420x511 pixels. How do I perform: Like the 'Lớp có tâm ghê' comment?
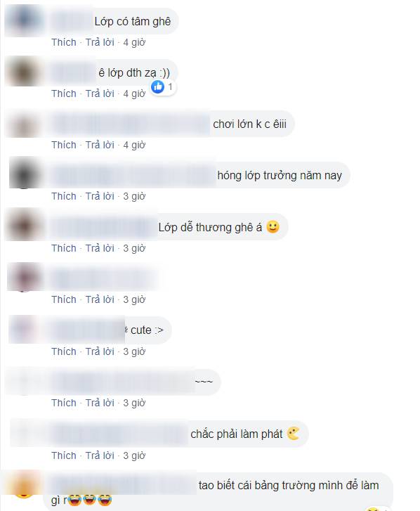click(64, 42)
